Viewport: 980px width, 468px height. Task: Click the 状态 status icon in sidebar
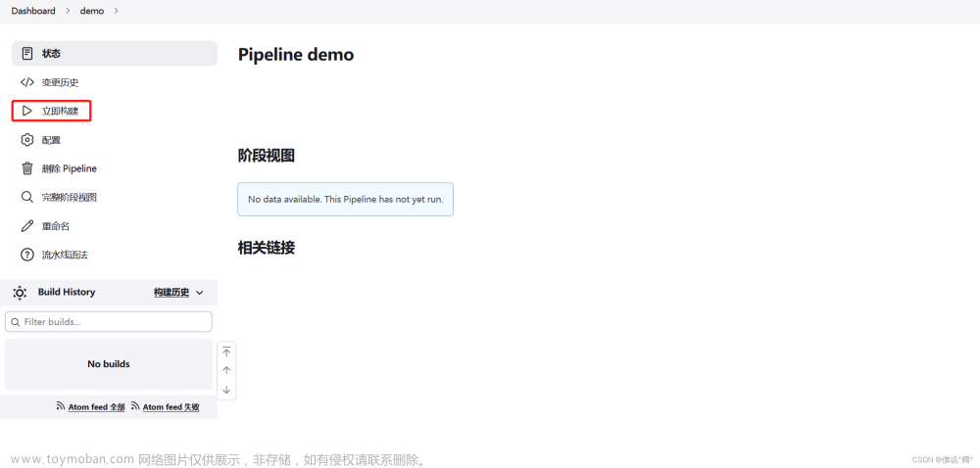point(26,54)
